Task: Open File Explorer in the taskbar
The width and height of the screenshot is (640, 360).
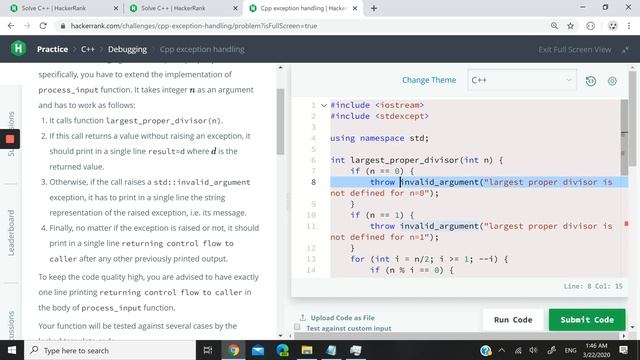Action: [x=307, y=350]
